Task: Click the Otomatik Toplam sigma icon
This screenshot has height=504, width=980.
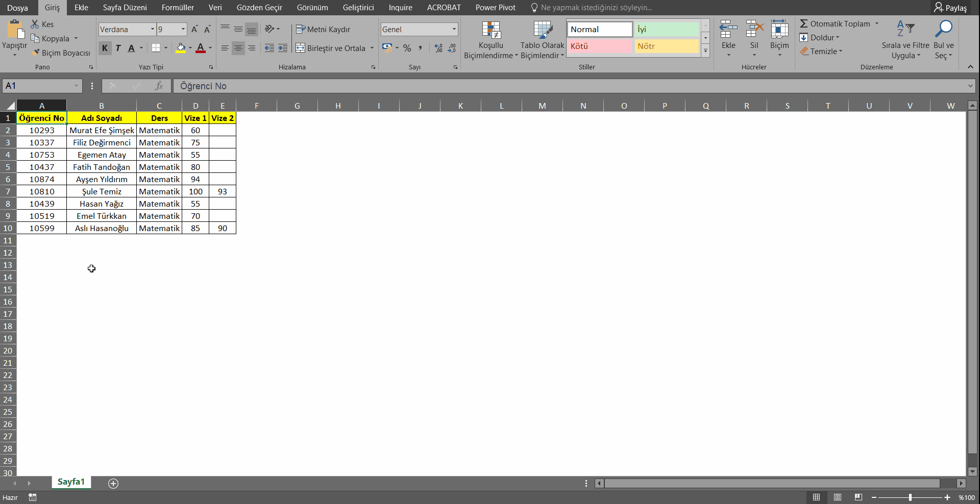Action: pos(804,23)
